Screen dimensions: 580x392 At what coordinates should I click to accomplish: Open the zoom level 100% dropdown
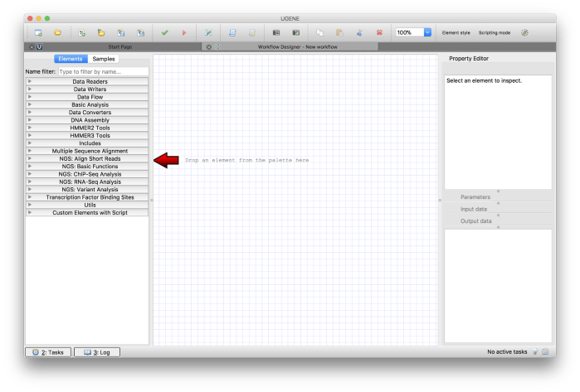coord(427,32)
